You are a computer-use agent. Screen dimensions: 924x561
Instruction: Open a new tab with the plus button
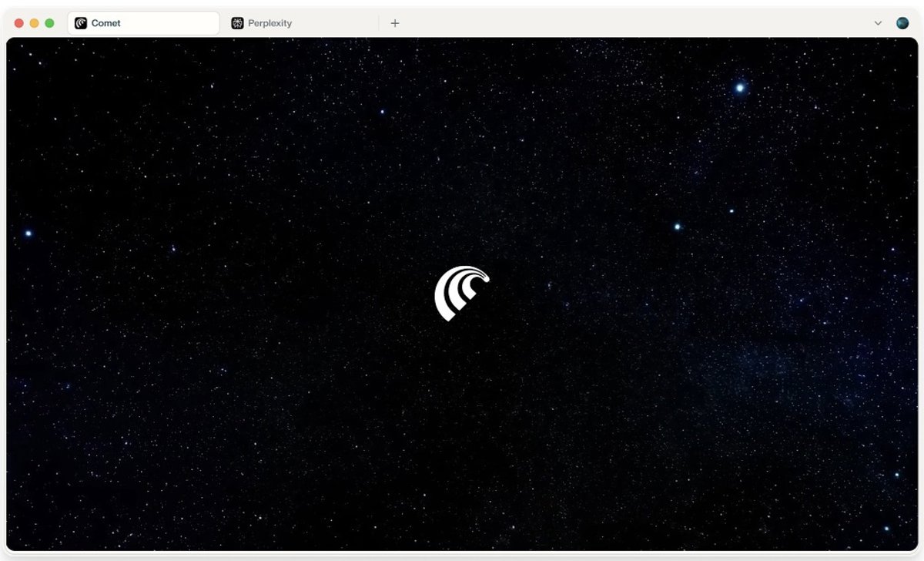395,23
